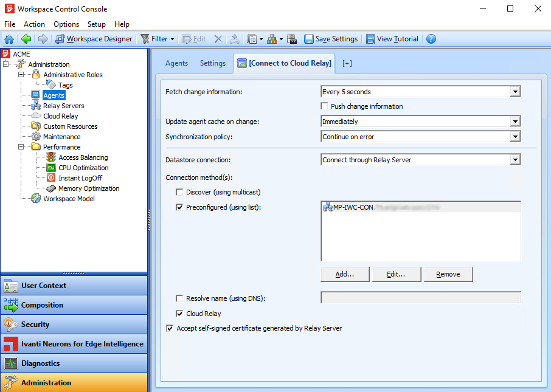551x392 pixels.
Task: Open the Fetch change information dropdown
Action: click(x=515, y=91)
